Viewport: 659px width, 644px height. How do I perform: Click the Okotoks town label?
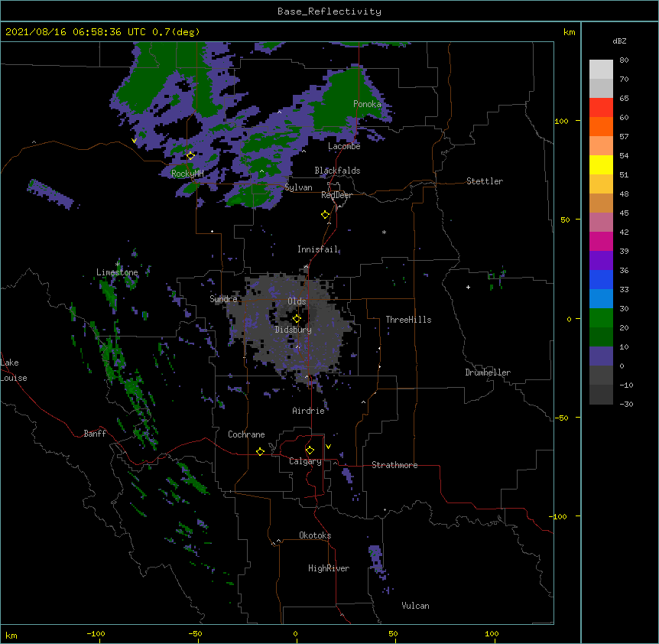tap(315, 535)
